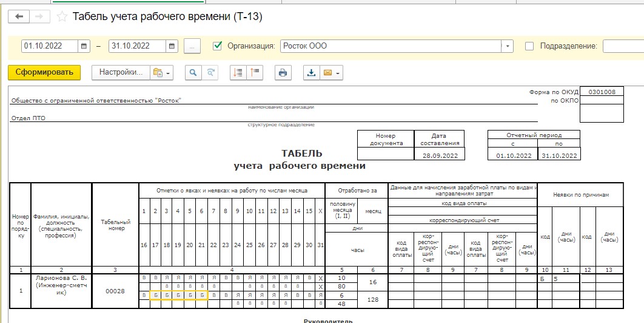Click the 'Отработано за' header cell

click(357, 191)
